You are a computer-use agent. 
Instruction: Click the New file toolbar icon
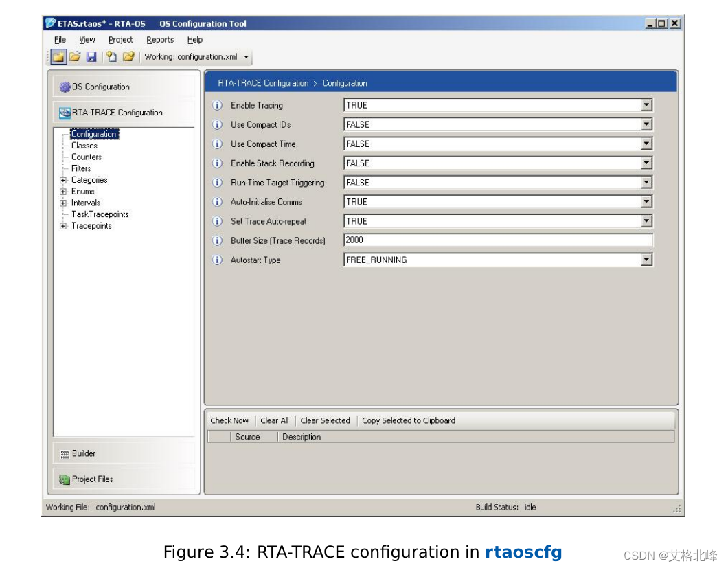(x=112, y=56)
